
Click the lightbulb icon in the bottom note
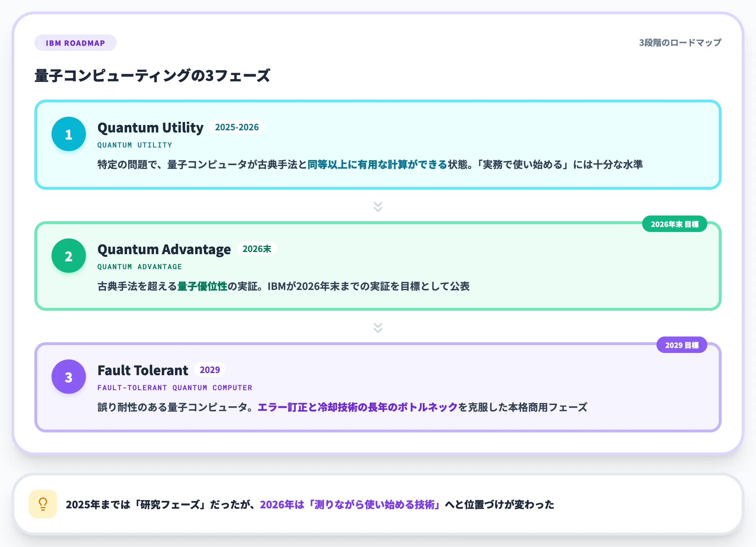(43, 504)
